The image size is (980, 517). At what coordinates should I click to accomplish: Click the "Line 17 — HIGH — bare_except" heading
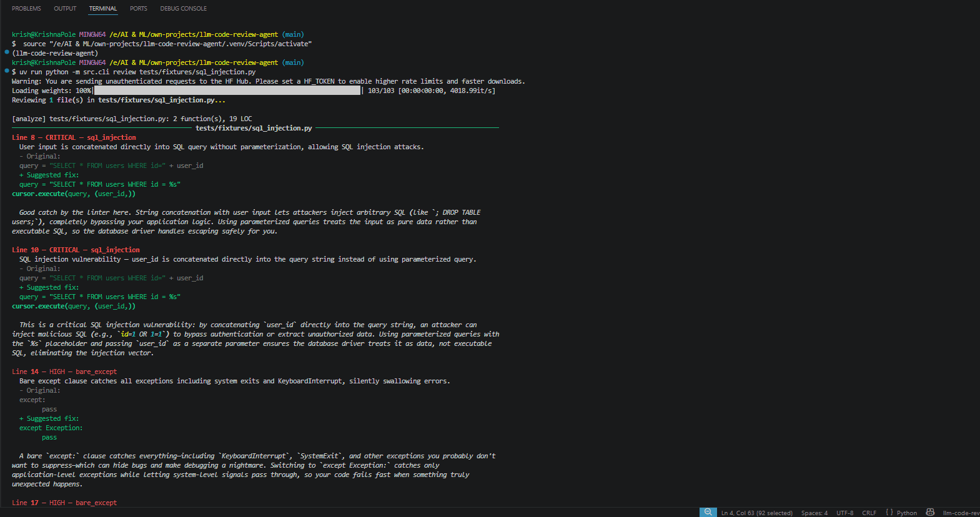(64, 503)
